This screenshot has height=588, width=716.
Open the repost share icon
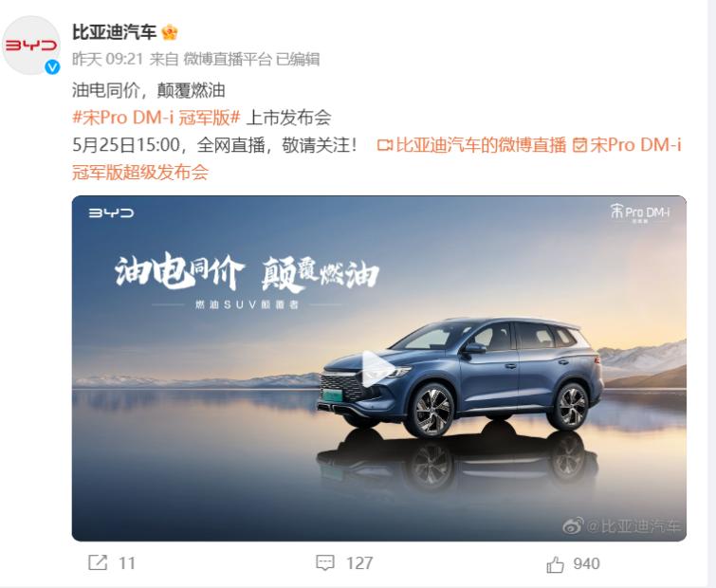click(98, 562)
